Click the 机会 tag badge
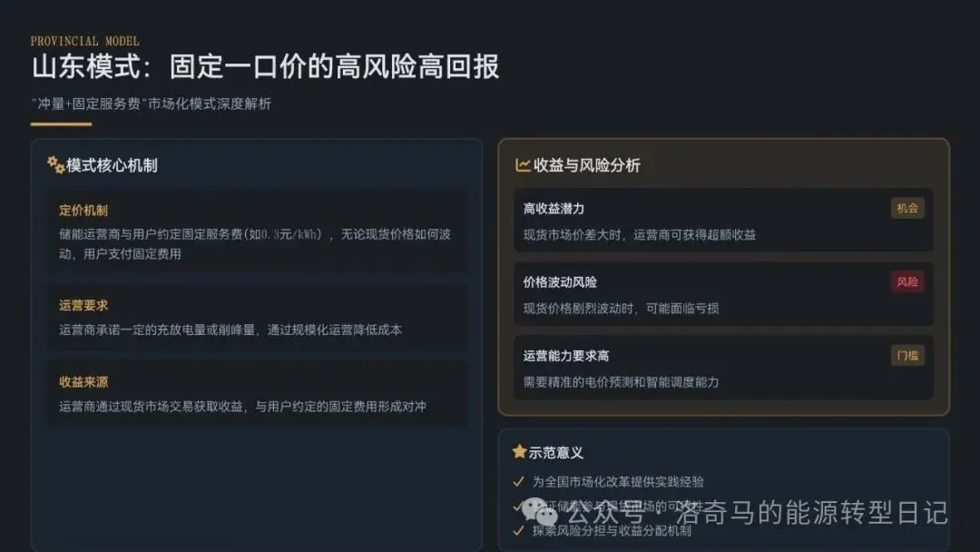Image resolution: width=980 pixels, height=552 pixels. [x=906, y=208]
